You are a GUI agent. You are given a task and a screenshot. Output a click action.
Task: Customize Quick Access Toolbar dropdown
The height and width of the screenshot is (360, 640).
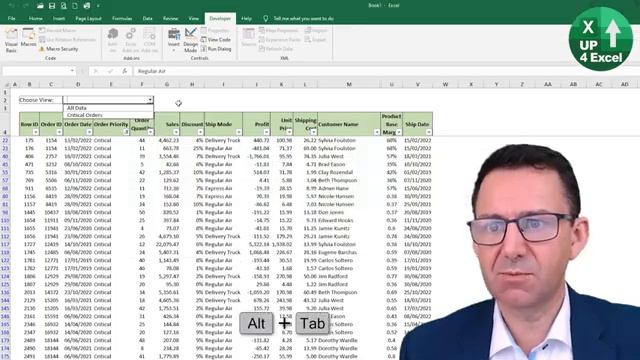coord(98,6)
